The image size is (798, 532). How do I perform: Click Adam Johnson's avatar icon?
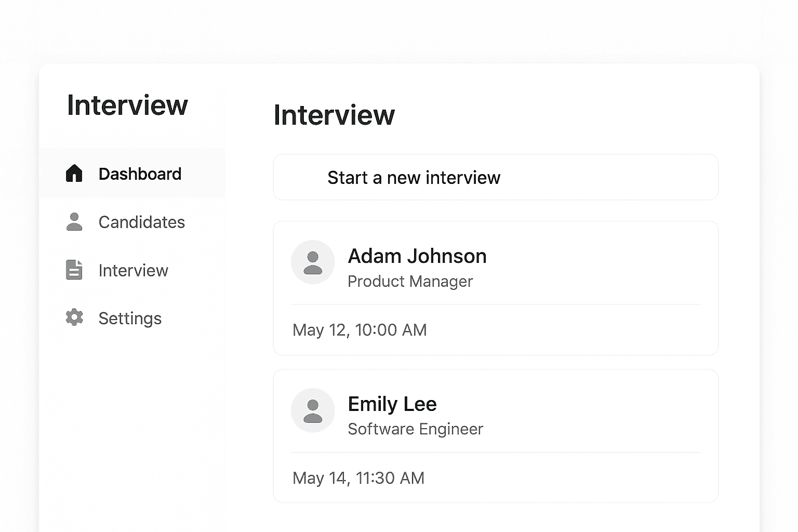click(313, 262)
